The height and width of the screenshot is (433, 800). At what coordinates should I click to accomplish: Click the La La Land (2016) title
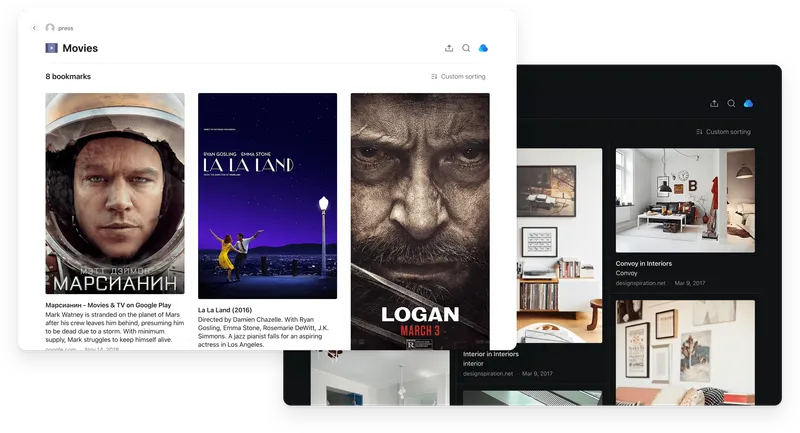(224, 310)
